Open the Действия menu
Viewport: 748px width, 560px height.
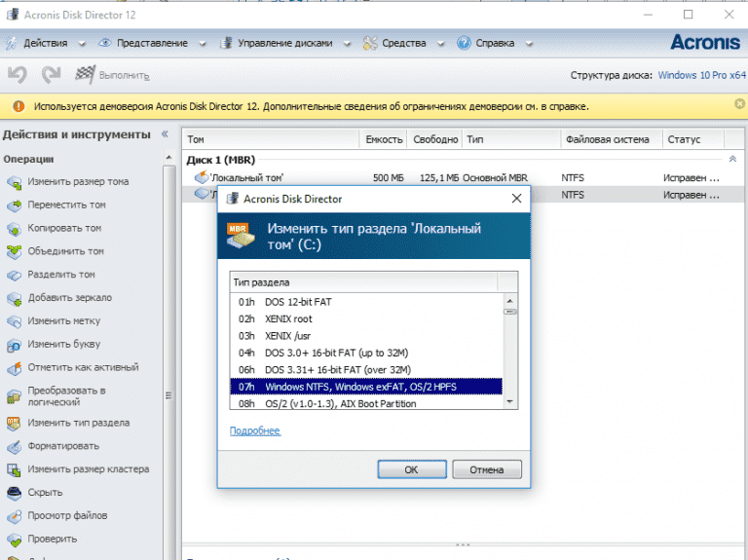(46, 43)
